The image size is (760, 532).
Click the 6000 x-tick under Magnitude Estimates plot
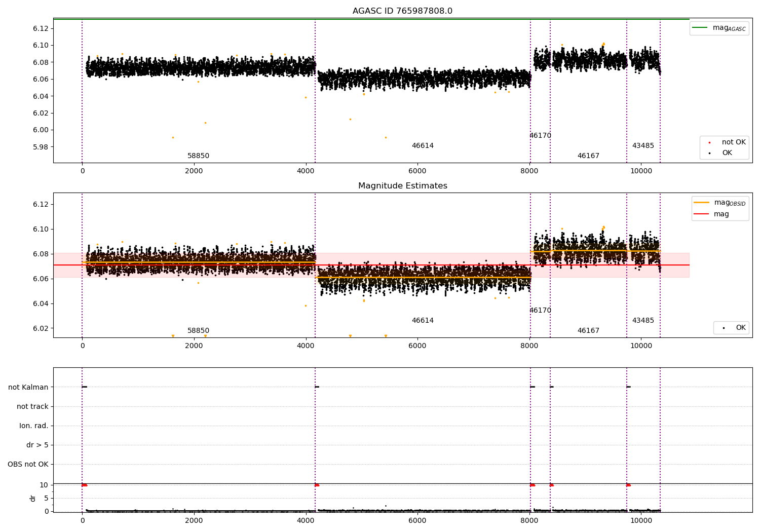417,346
